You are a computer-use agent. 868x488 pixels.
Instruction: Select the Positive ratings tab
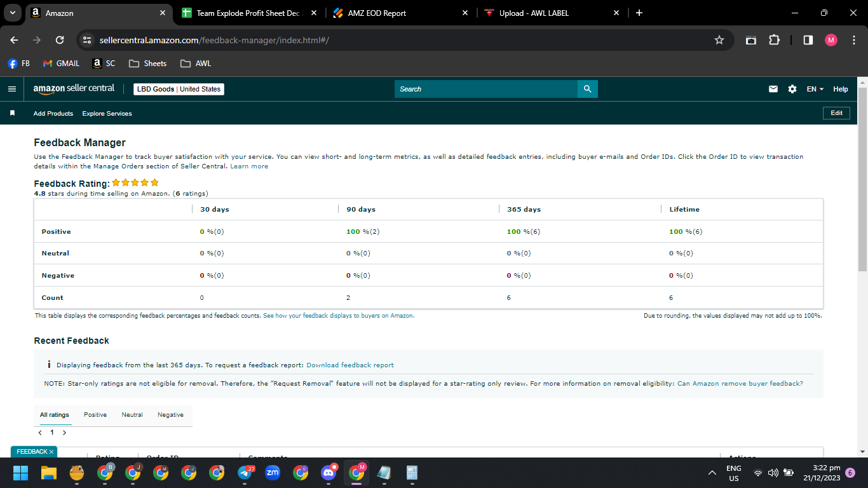[95, 415]
